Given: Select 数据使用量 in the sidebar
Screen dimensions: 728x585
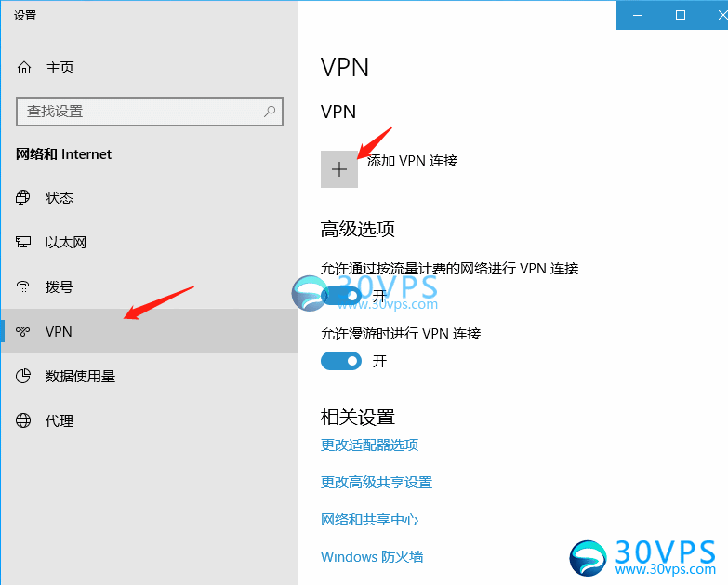Looking at the screenshot, I should pyautogui.click(x=150, y=376).
